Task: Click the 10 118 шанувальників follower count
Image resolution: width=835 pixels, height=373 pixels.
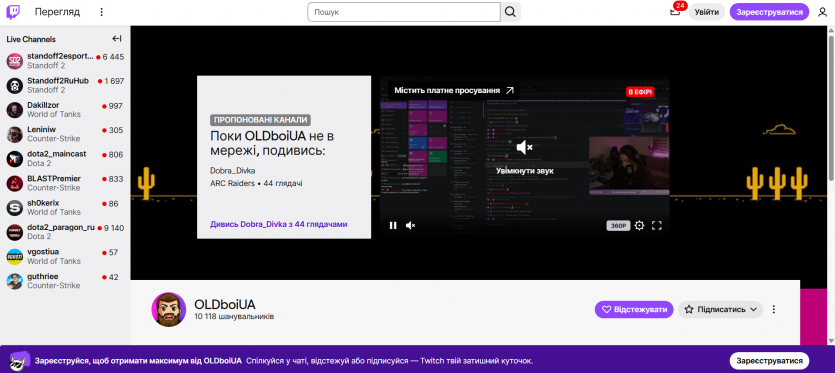Action: pyautogui.click(x=234, y=317)
